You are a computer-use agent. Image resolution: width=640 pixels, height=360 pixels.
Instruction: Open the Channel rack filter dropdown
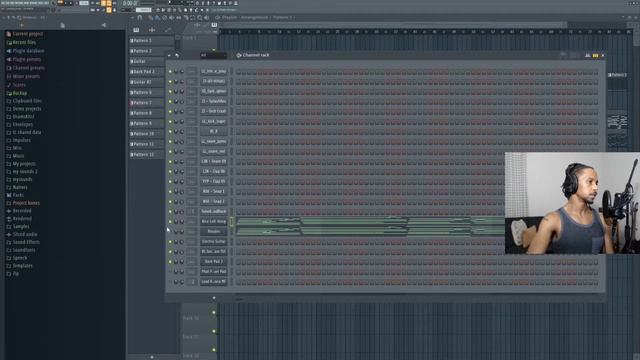tap(213, 55)
